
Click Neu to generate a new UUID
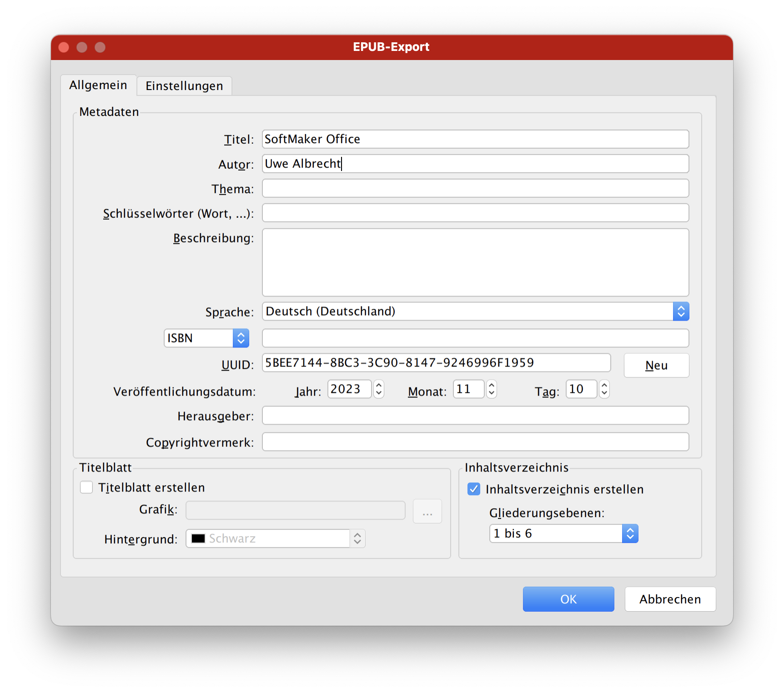click(656, 365)
